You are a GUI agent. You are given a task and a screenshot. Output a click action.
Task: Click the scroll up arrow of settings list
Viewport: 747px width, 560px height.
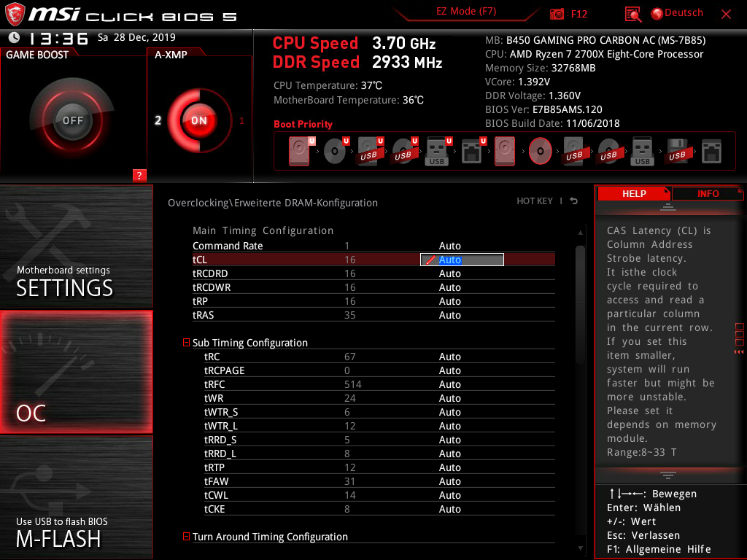(580, 233)
